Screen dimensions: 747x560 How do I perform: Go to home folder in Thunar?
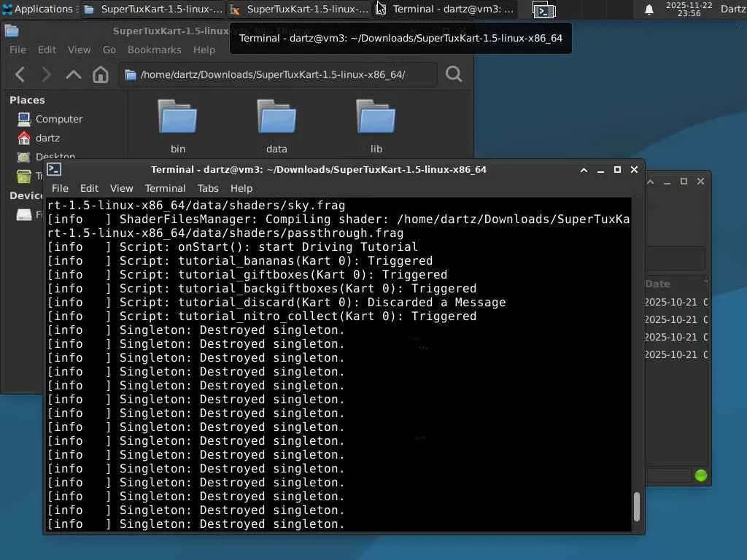pos(101,74)
